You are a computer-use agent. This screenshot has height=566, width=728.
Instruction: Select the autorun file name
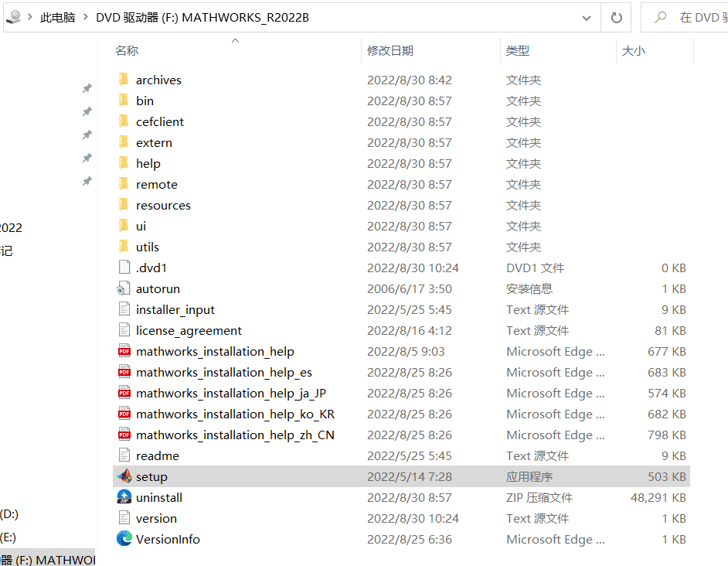point(158,288)
